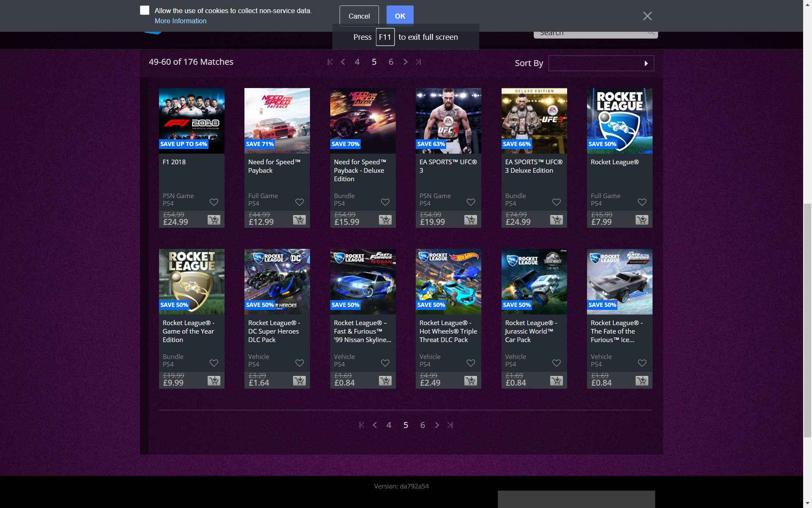Go to previous page in bottom pagination
Image resolution: width=812 pixels, height=508 pixels.
point(375,425)
